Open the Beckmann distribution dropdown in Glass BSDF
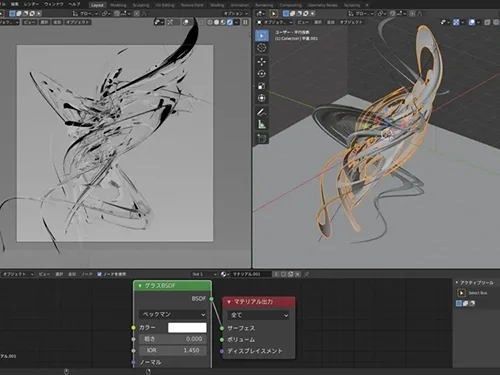Screen dimensions: 500x375 coord(173,314)
